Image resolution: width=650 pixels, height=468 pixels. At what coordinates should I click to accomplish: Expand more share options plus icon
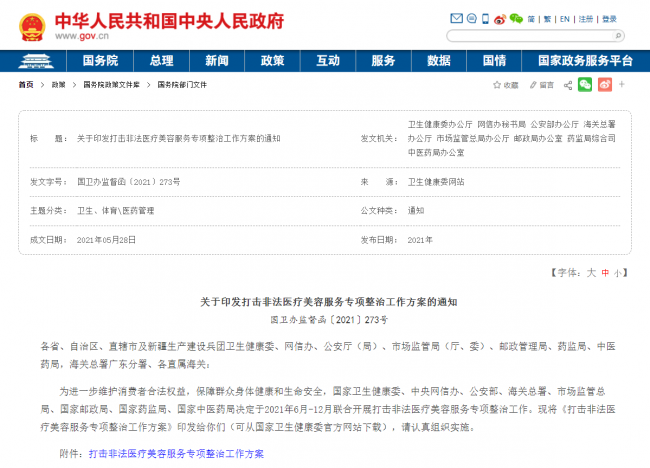[x=623, y=85]
